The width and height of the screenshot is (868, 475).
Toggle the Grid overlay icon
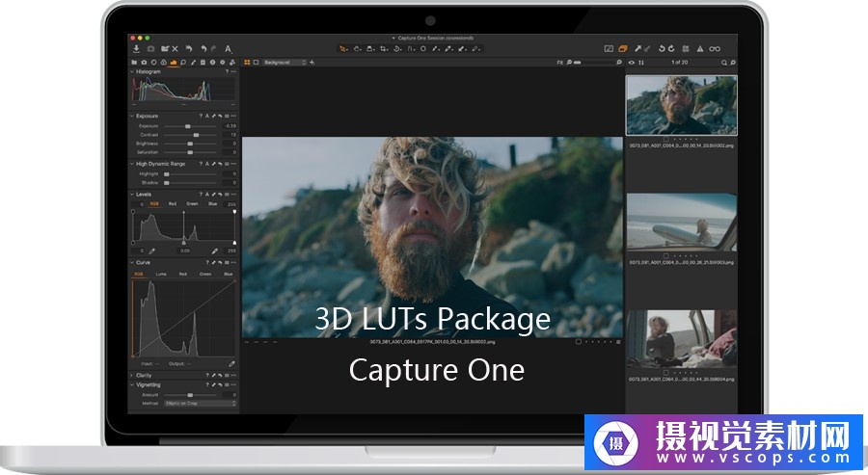coord(686,49)
